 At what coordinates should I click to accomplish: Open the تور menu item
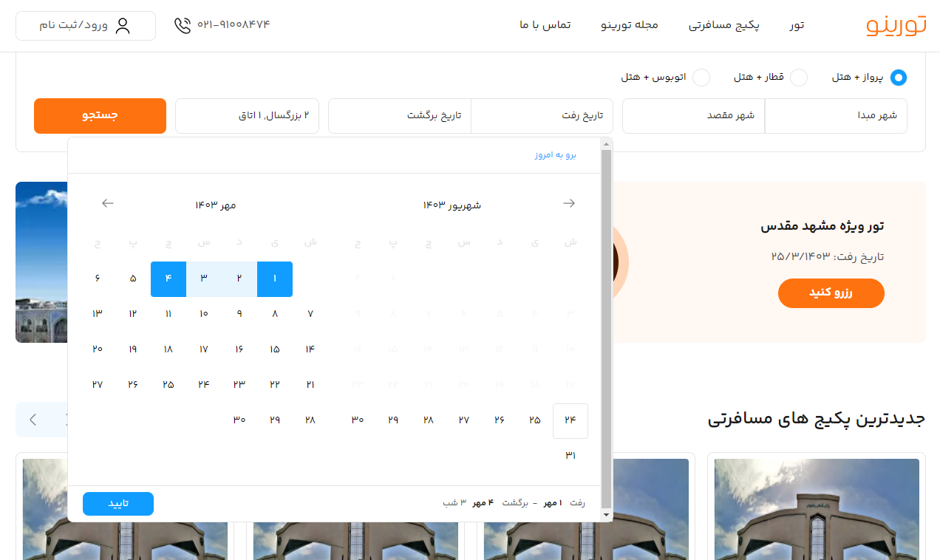tap(796, 25)
